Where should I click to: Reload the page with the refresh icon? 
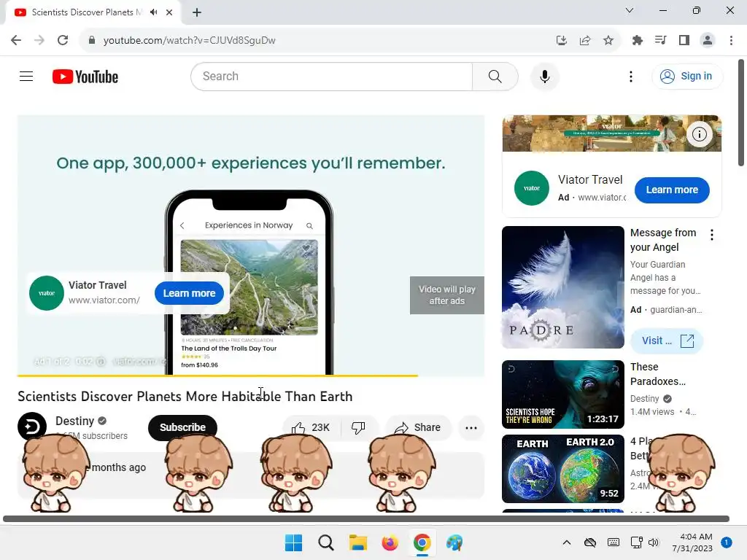coord(63,40)
